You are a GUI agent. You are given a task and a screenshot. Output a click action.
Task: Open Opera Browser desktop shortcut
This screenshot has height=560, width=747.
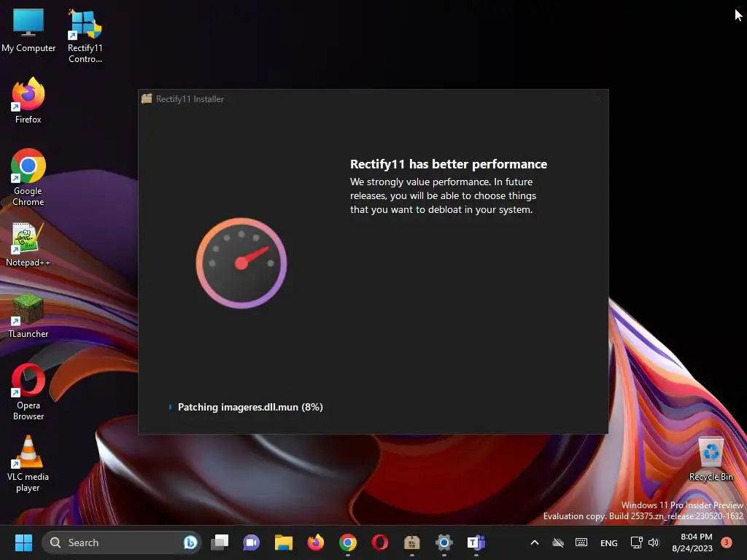tap(28, 392)
